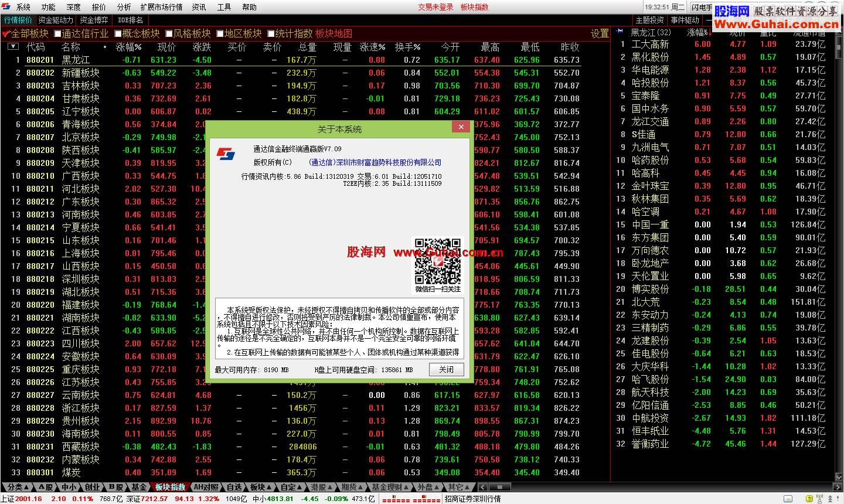The width and height of the screenshot is (844, 504).
Task: Click the 交易未登录 link in title bar
Action: coord(435,7)
